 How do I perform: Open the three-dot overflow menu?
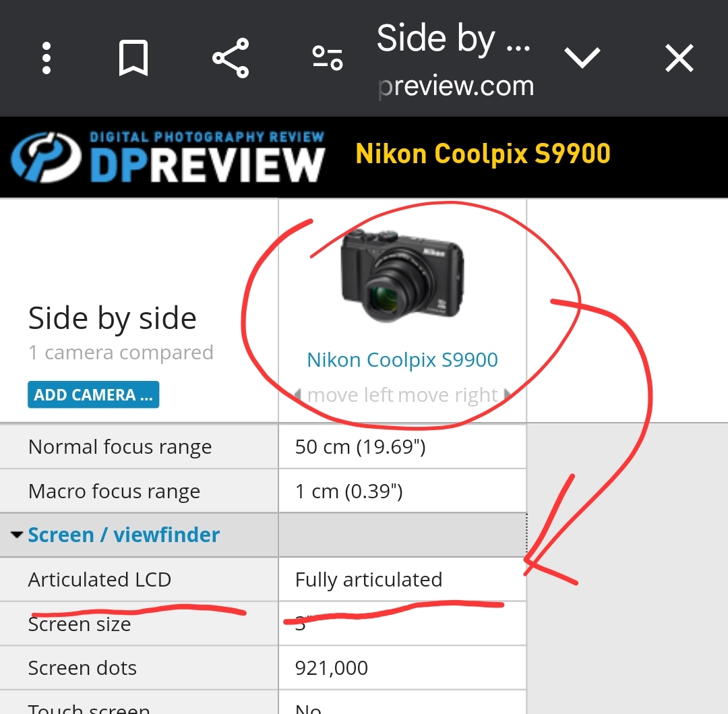coord(46,58)
